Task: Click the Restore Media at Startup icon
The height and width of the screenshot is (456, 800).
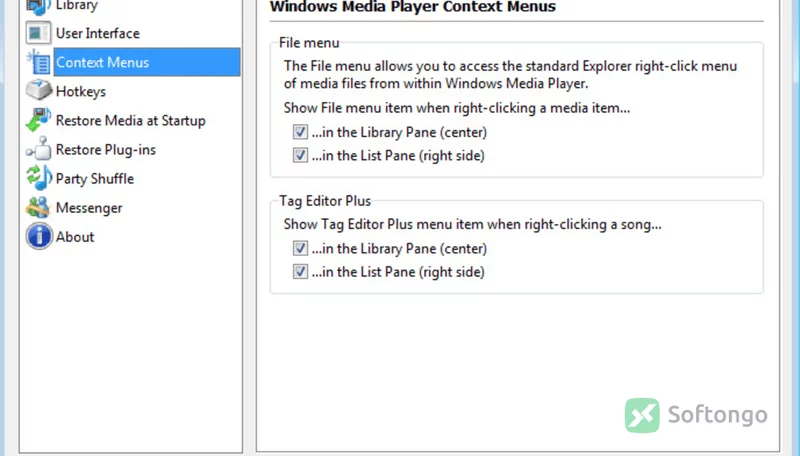Action: click(38, 120)
